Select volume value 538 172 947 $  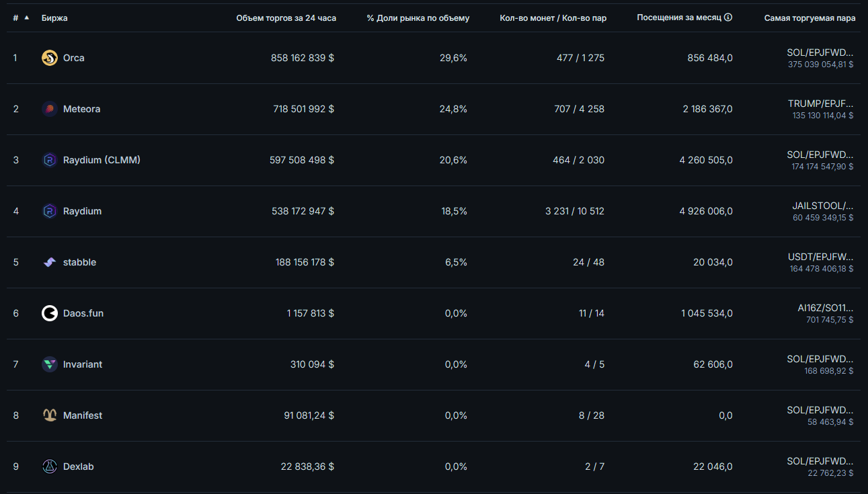[x=303, y=211]
